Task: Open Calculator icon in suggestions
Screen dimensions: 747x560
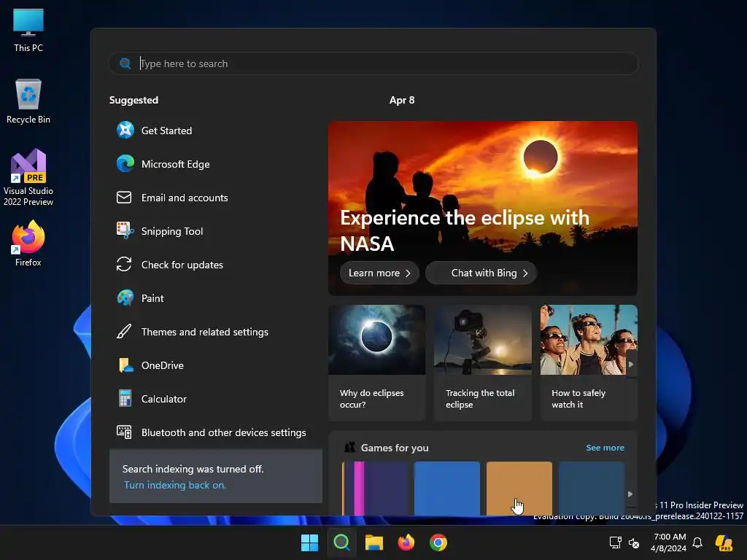Action: click(x=125, y=399)
